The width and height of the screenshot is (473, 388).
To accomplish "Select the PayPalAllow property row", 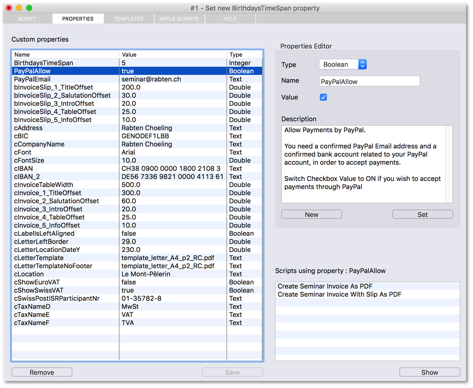I will tap(137, 71).
